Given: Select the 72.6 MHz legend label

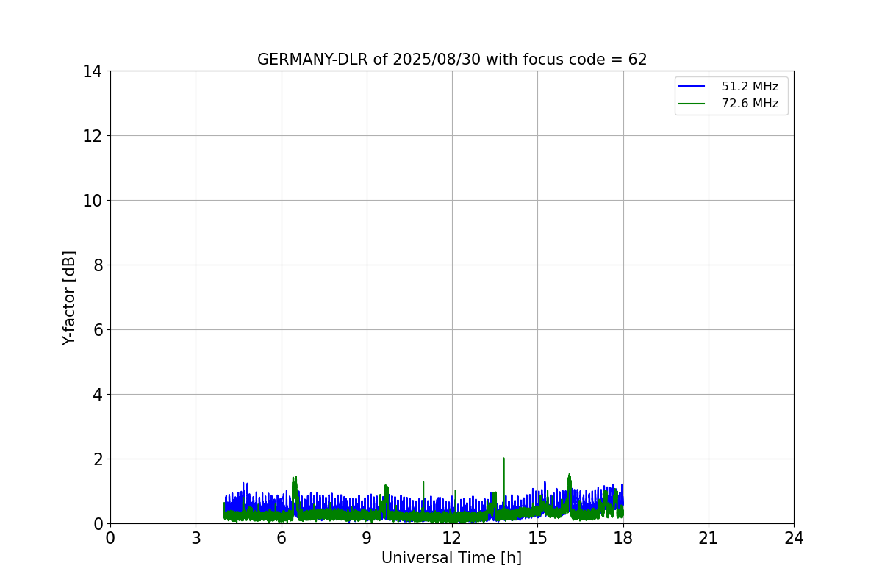Looking at the screenshot, I should click(750, 104).
